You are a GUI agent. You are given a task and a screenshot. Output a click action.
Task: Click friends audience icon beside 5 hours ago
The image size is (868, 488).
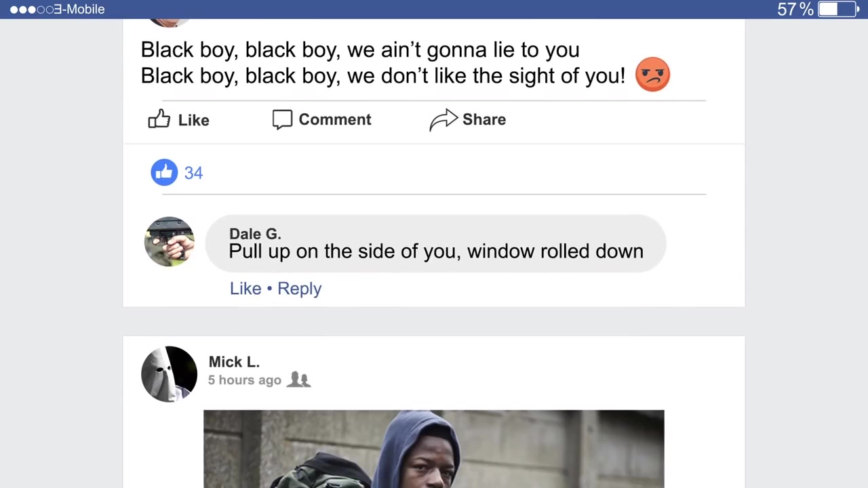[x=298, y=380]
